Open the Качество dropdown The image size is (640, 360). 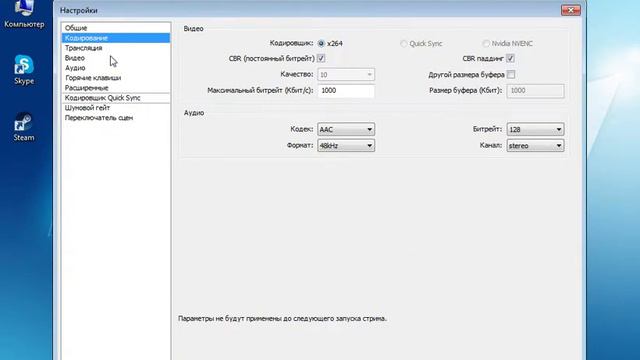346,75
